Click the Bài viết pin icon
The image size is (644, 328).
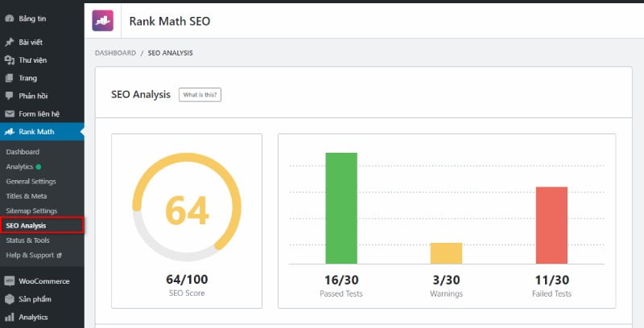click(10, 42)
